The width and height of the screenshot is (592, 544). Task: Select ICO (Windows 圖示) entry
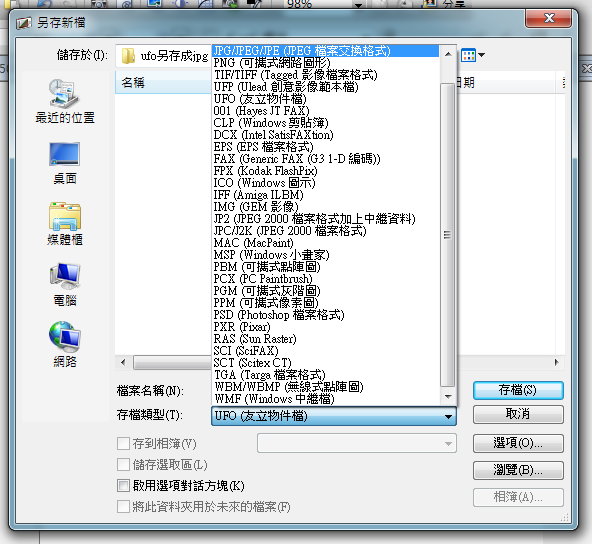pyautogui.click(x=325, y=183)
